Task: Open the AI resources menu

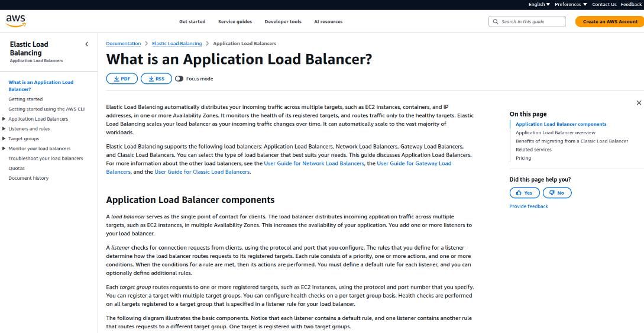Action: coord(328,22)
